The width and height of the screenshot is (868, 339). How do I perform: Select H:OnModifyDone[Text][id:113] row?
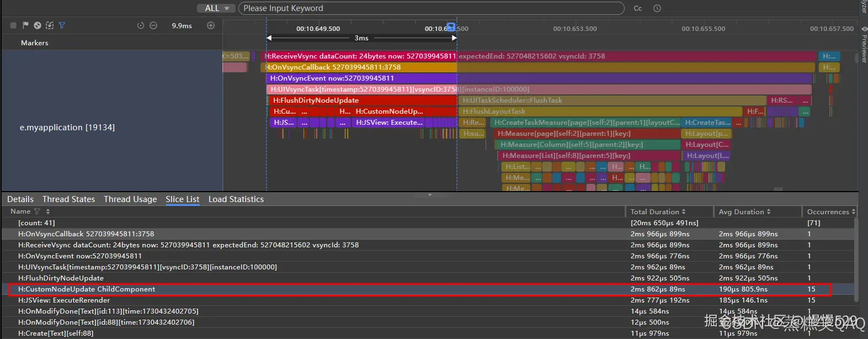428,311
